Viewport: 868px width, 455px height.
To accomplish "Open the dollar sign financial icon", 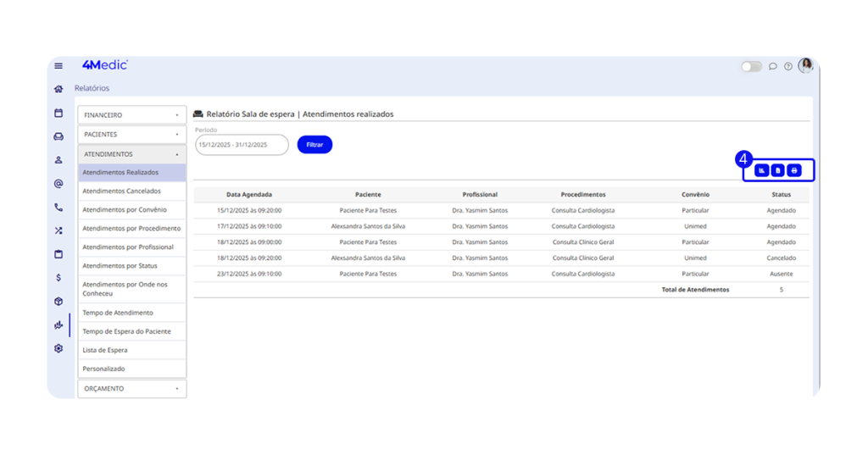I will (x=58, y=277).
